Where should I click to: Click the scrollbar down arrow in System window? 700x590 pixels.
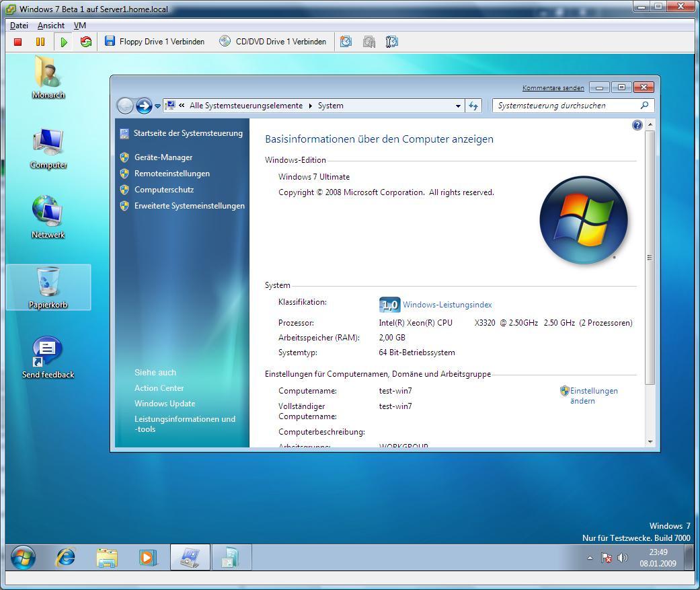pyautogui.click(x=650, y=442)
